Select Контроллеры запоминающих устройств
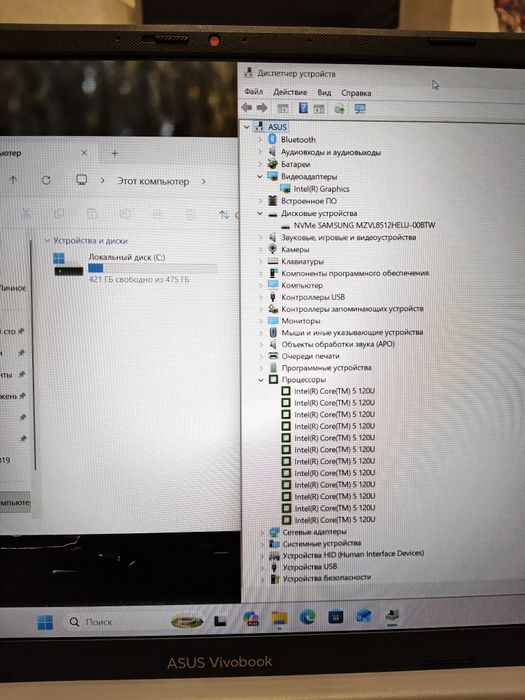Image resolution: width=525 pixels, height=700 pixels. [352, 308]
